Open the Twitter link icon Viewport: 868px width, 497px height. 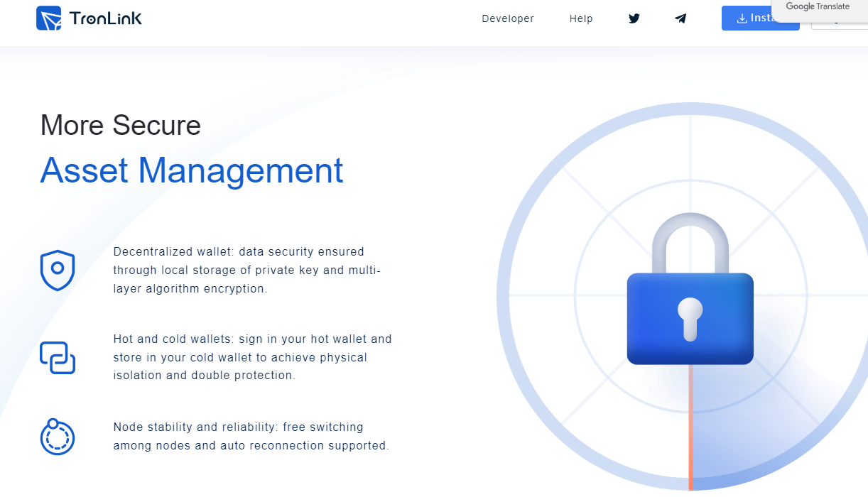coord(634,18)
